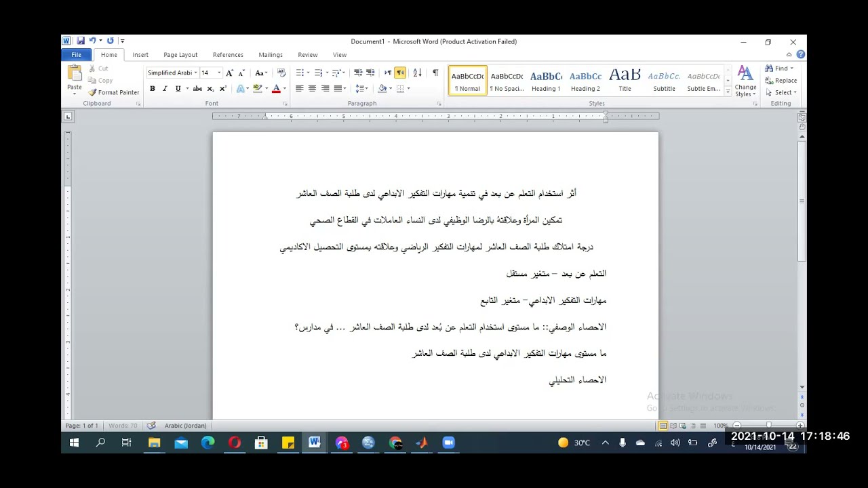The image size is (868, 488).
Task: Open Change Case dropdown
Action: pos(261,73)
